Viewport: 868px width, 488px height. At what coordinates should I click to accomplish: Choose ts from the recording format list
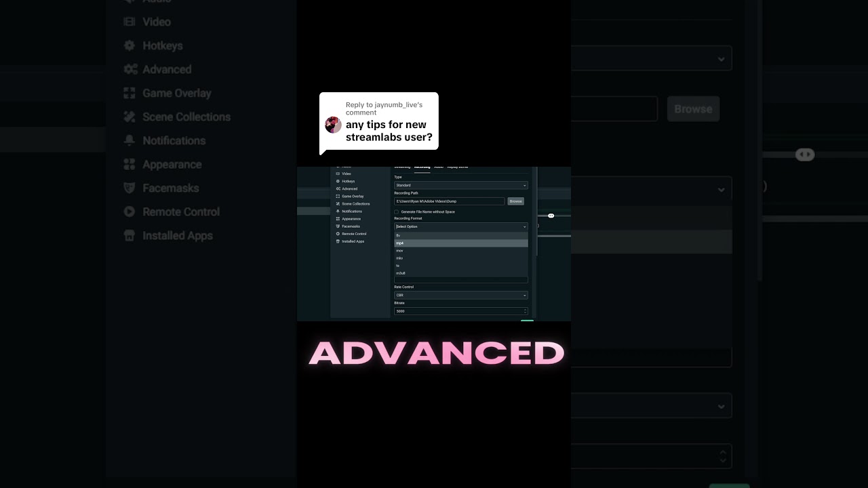(x=461, y=265)
